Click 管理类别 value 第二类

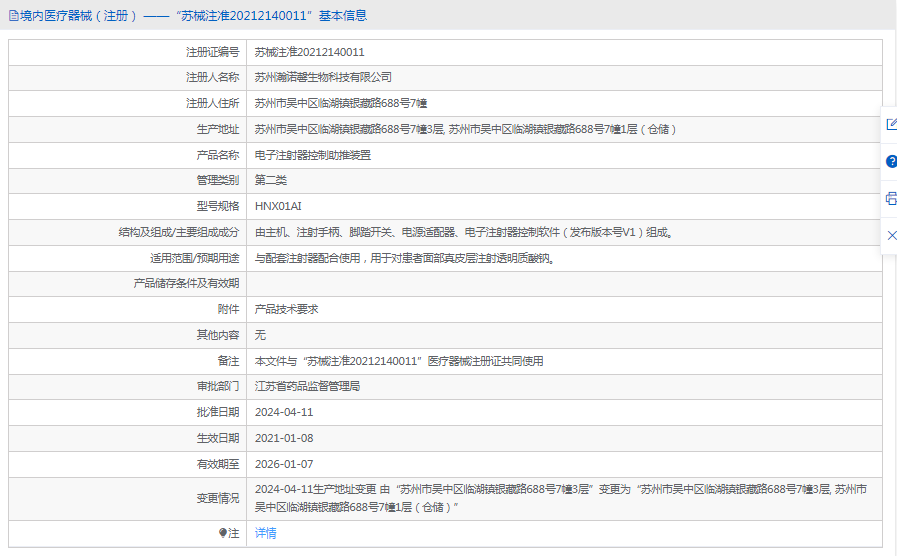(x=271, y=180)
